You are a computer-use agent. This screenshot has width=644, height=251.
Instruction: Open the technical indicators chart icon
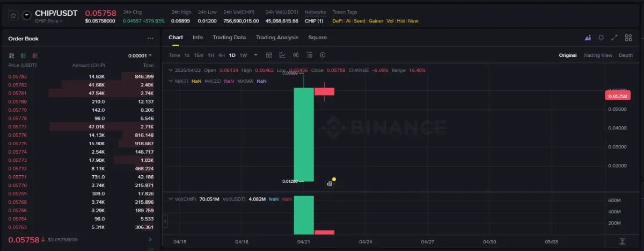click(283, 55)
